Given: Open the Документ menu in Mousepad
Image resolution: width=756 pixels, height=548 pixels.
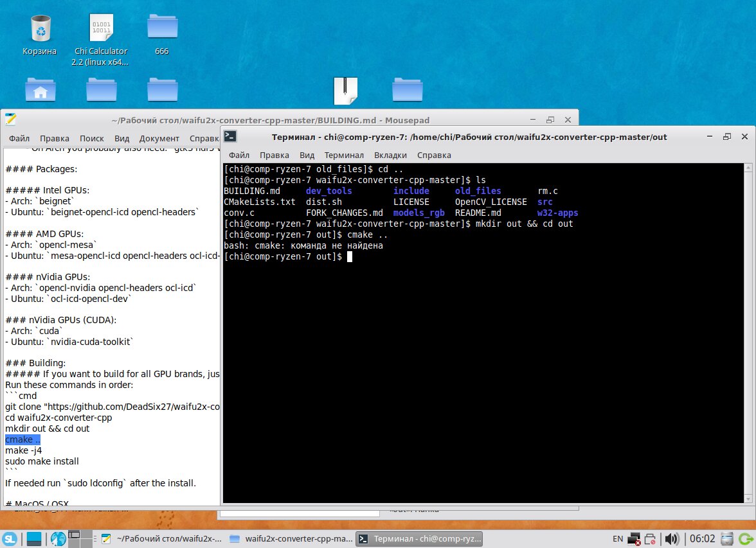Looking at the screenshot, I should click(159, 138).
